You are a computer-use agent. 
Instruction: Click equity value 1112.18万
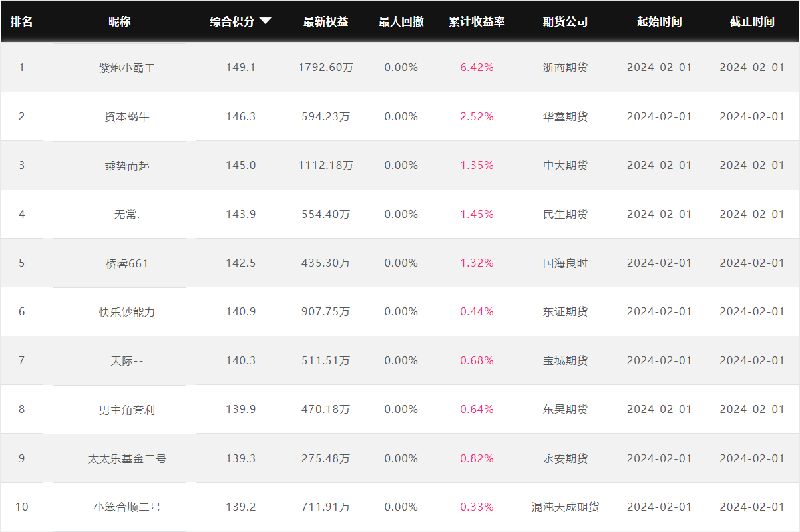[x=325, y=166]
